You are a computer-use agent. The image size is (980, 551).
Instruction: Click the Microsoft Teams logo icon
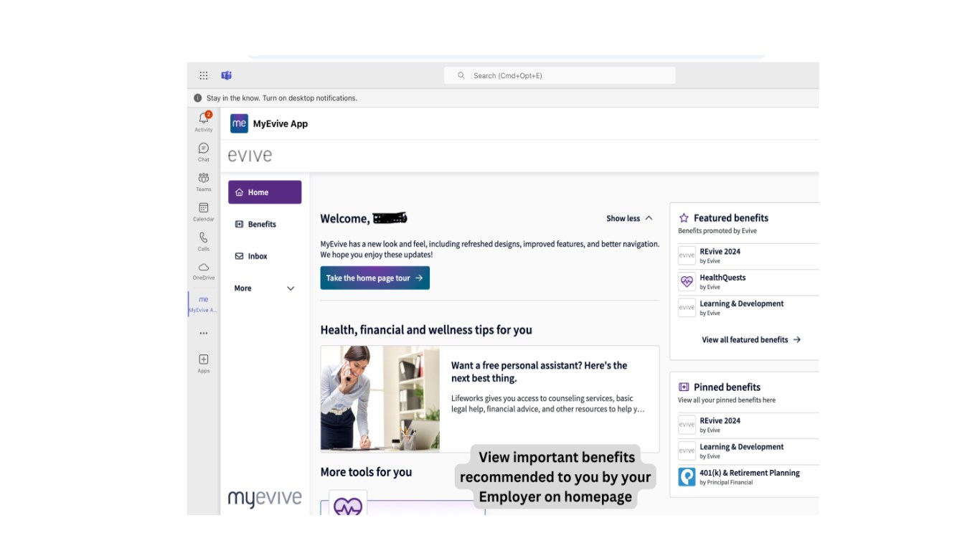(x=227, y=75)
